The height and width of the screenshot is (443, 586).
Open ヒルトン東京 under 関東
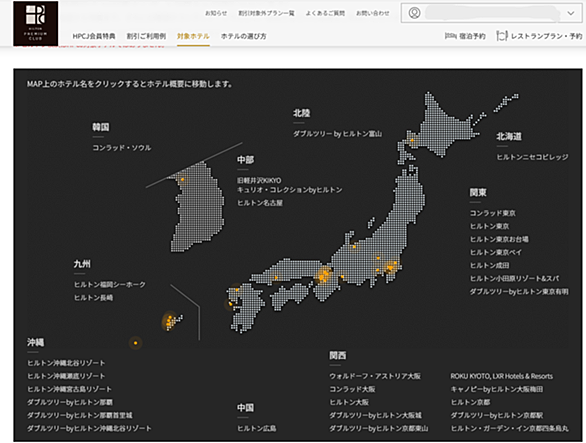tap(490, 226)
